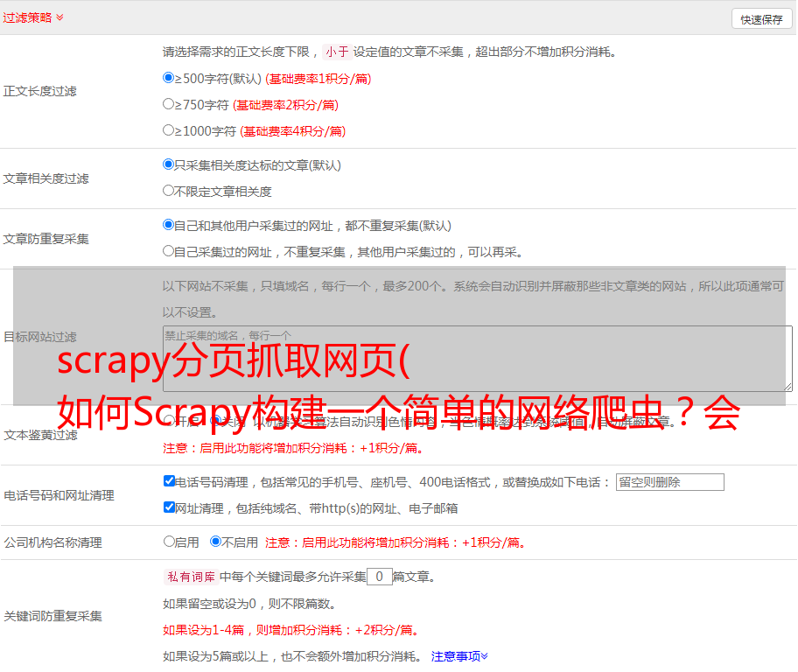Screen dimensions: 798x672
Task: Click the 文章防重复采集 row label
Action: point(45,239)
